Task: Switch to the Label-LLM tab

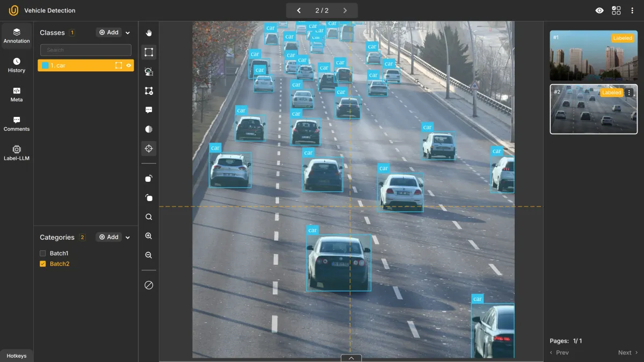Action: [x=17, y=153]
